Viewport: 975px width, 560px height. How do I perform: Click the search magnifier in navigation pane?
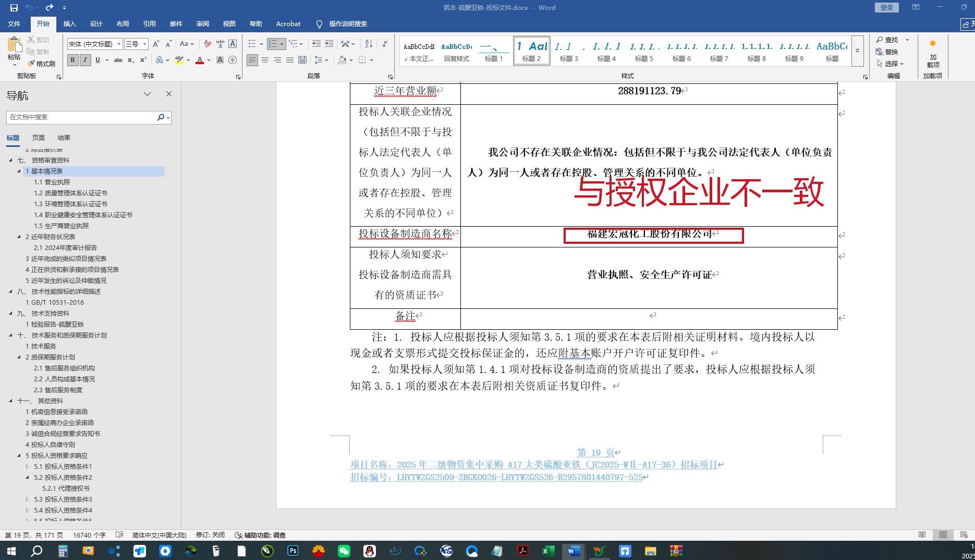(x=161, y=118)
